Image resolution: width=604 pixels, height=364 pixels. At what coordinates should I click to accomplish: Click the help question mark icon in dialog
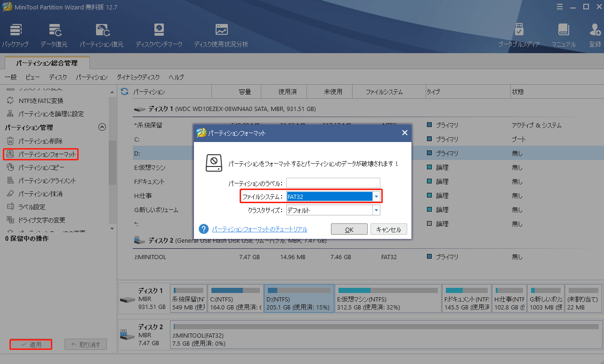(x=204, y=229)
